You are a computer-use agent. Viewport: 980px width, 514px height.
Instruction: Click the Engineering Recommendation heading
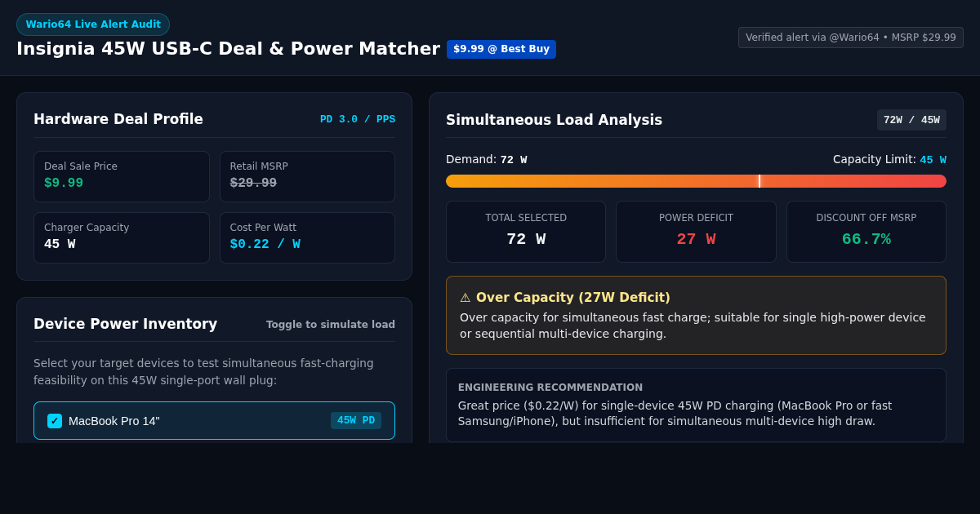coord(550,388)
